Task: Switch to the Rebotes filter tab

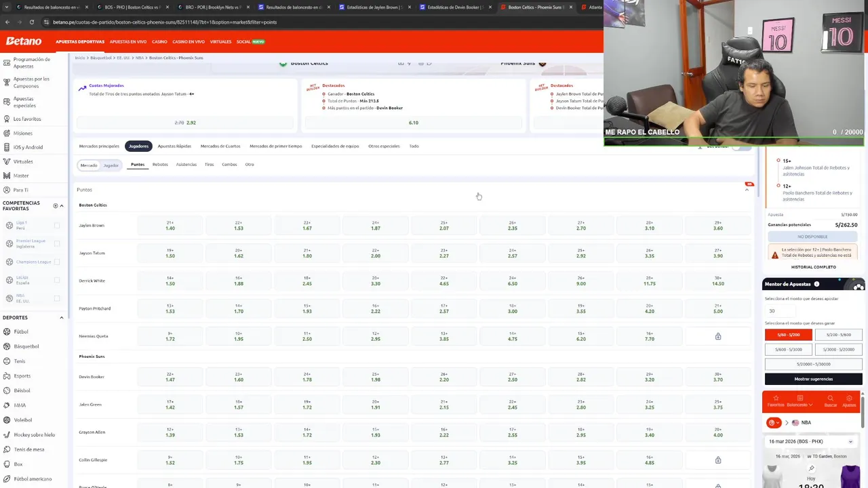Action: (160, 164)
